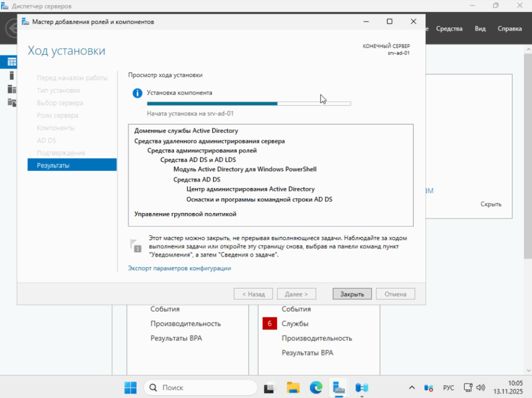The width and height of the screenshot is (532, 398).
Task: Click the Отмена button
Action: pyautogui.click(x=395, y=294)
